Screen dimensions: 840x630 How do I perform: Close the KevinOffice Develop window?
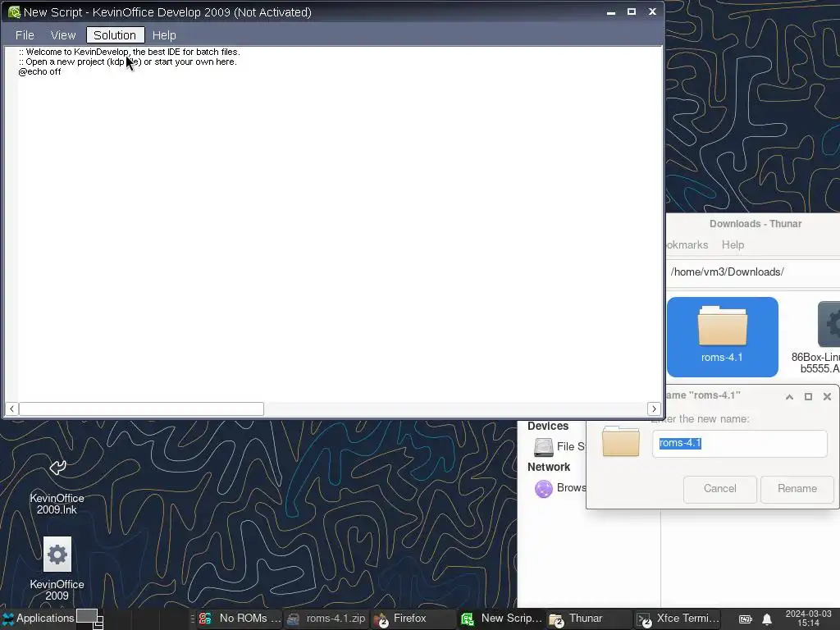[652, 11]
